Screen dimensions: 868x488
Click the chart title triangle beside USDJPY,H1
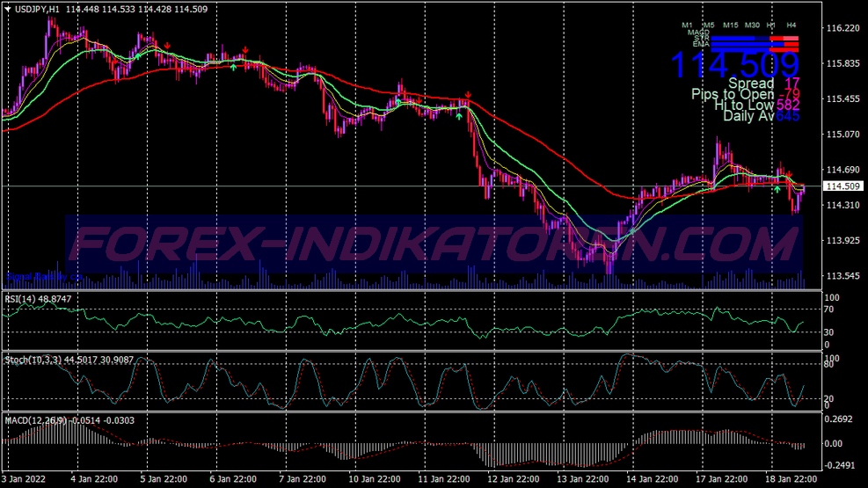8,10
